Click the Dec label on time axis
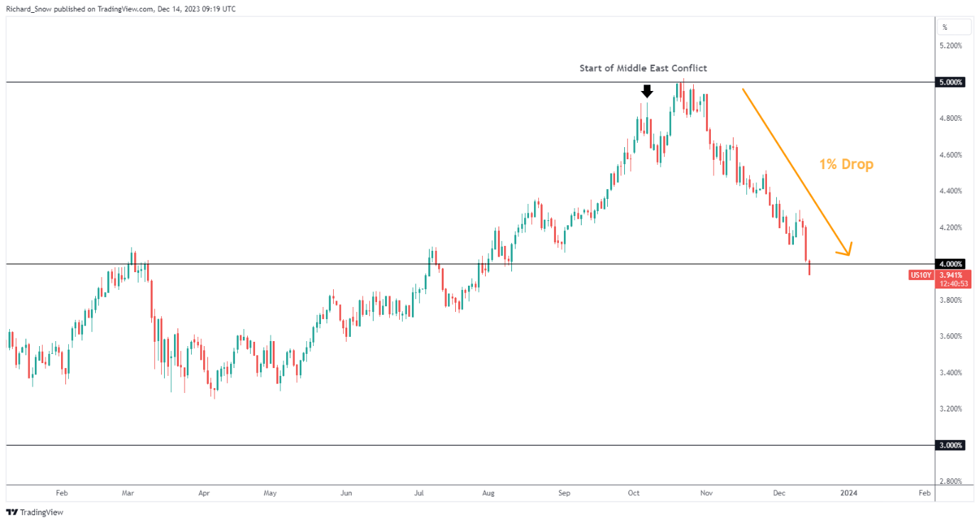The image size is (980, 523). 779,492
